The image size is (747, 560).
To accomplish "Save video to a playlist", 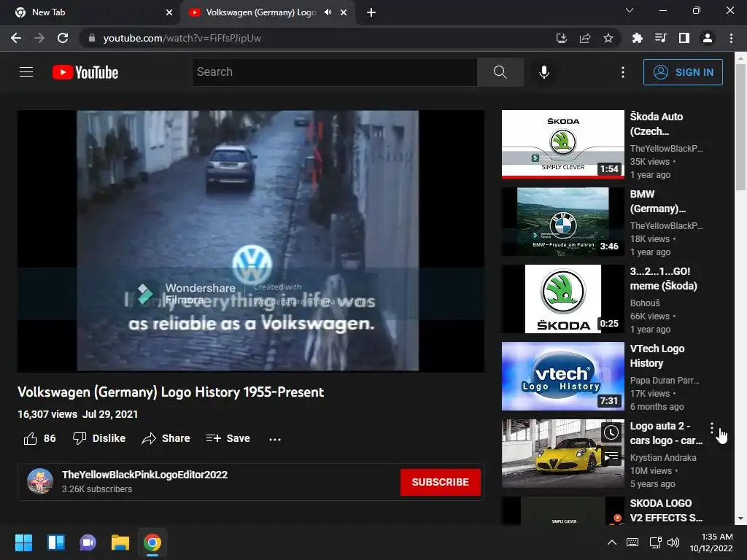I will [228, 438].
